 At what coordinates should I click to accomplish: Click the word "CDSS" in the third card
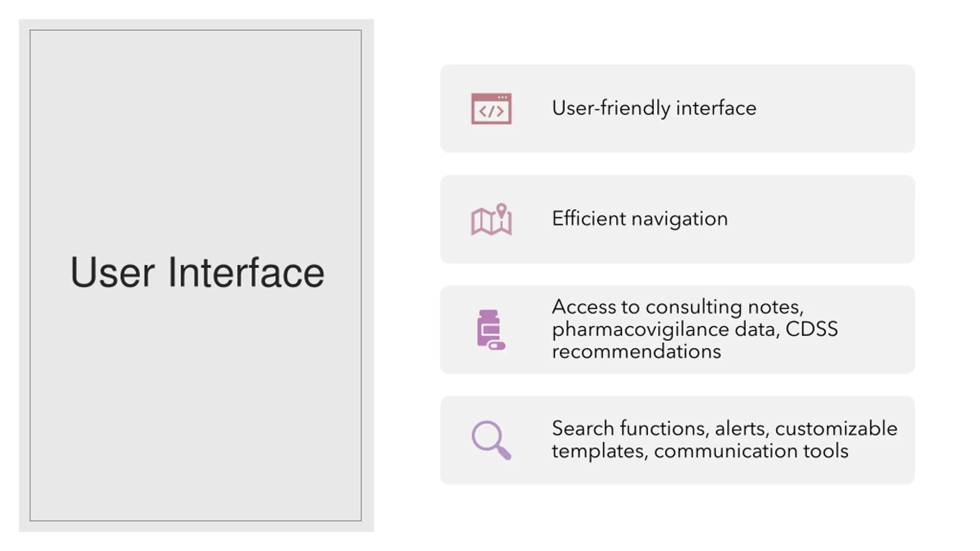tap(812, 329)
